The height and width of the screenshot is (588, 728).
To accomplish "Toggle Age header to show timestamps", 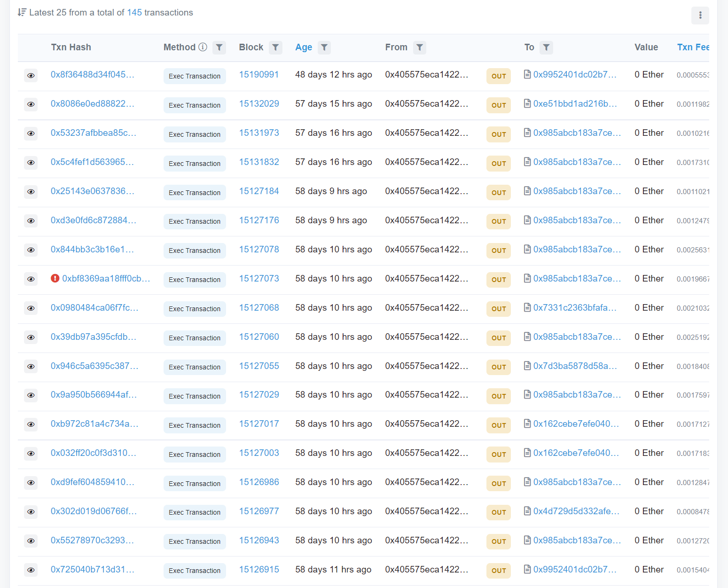I will coord(304,47).
